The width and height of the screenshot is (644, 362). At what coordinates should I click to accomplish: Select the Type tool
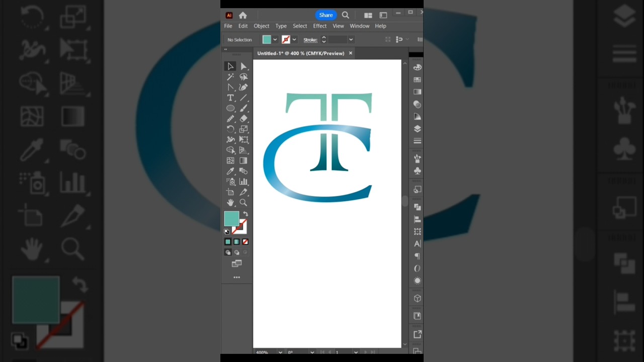[230, 98]
